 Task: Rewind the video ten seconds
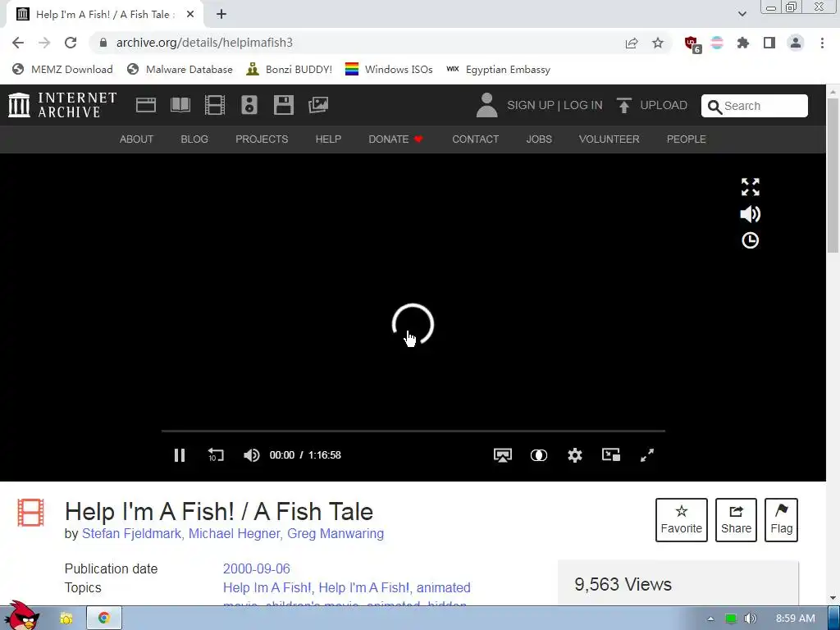216,454
